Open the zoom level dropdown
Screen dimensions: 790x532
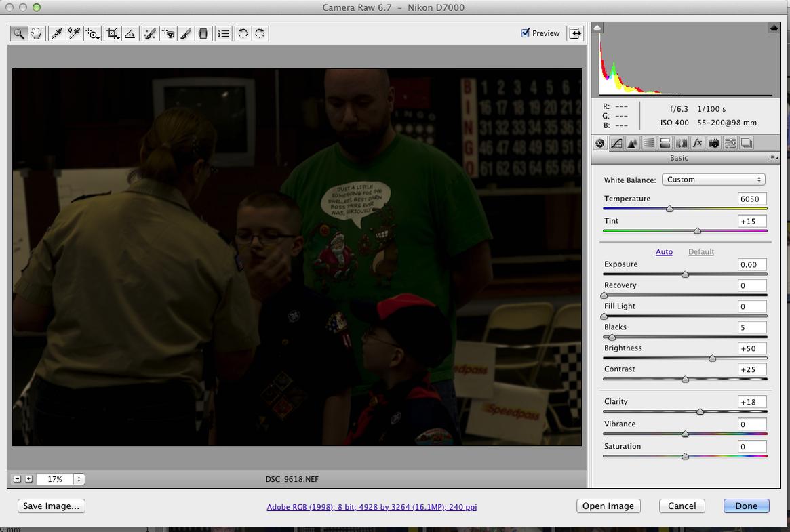79,479
